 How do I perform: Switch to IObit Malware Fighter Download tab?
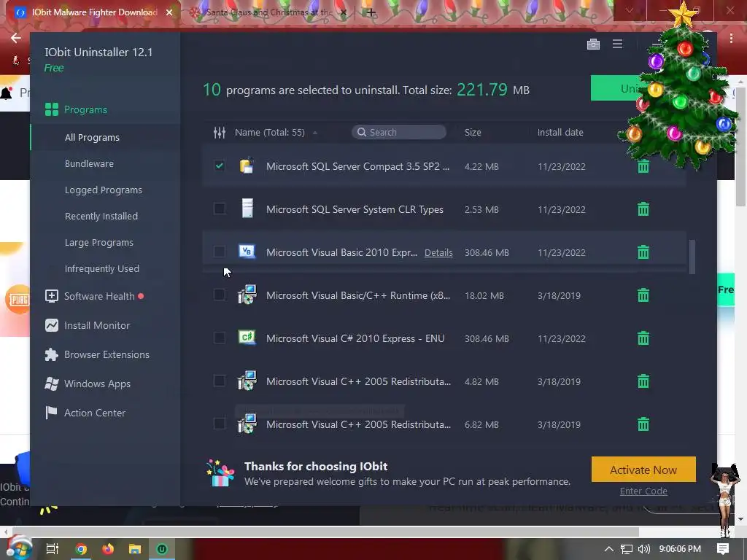point(94,12)
